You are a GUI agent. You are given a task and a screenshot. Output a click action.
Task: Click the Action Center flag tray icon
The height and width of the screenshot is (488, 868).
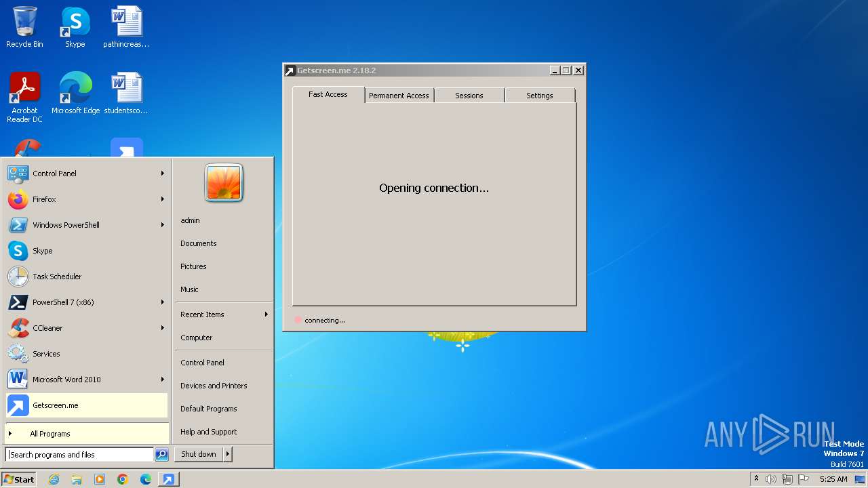(804, 479)
